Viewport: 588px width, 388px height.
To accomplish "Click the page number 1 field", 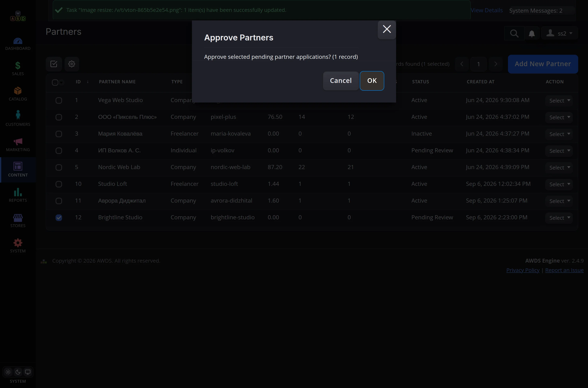I will (x=478, y=64).
